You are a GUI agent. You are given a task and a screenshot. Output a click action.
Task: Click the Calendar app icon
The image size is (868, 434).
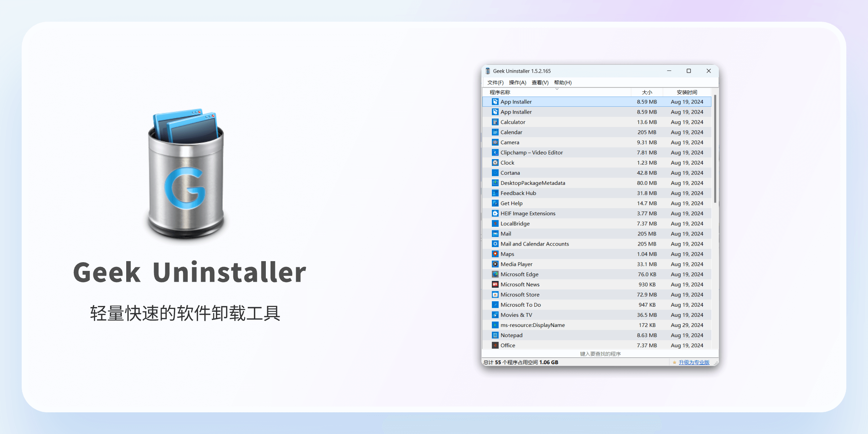pyautogui.click(x=495, y=132)
